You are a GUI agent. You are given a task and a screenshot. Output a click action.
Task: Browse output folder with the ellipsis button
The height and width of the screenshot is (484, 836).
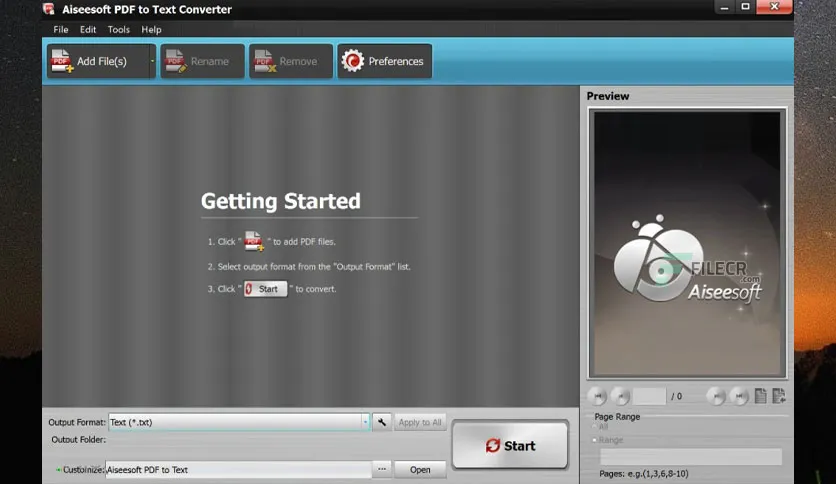382,469
